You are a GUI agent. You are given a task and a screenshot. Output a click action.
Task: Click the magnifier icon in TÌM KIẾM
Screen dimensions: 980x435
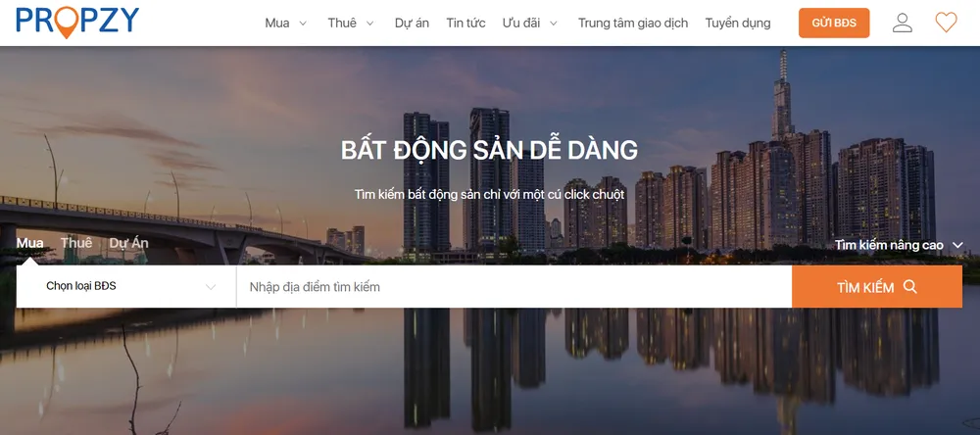[910, 287]
